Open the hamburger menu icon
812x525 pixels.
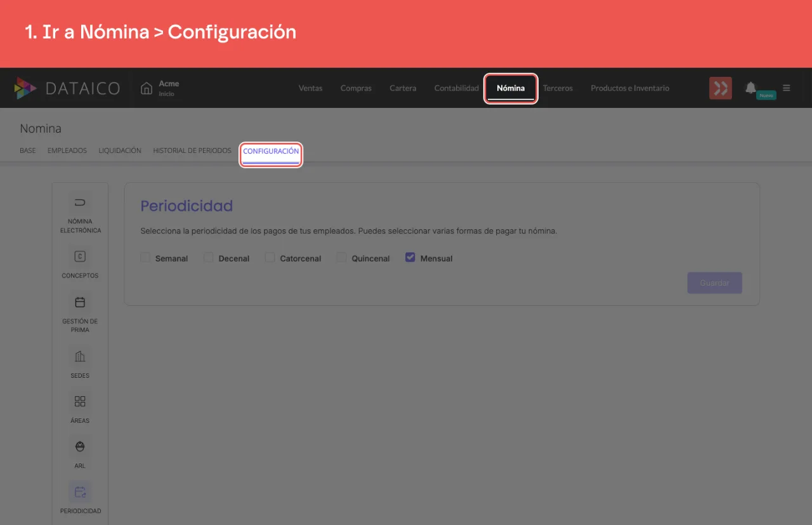[x=787, y=88]
